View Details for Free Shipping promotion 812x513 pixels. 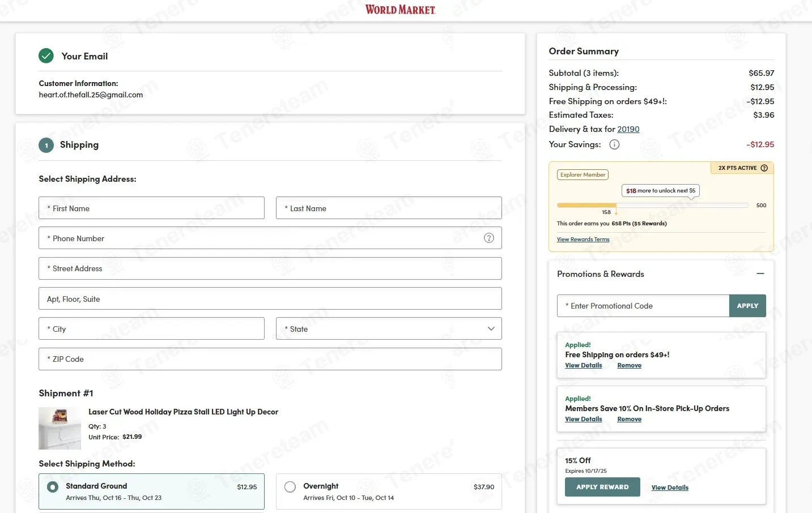pyautogui.click(x=584, y=365)
